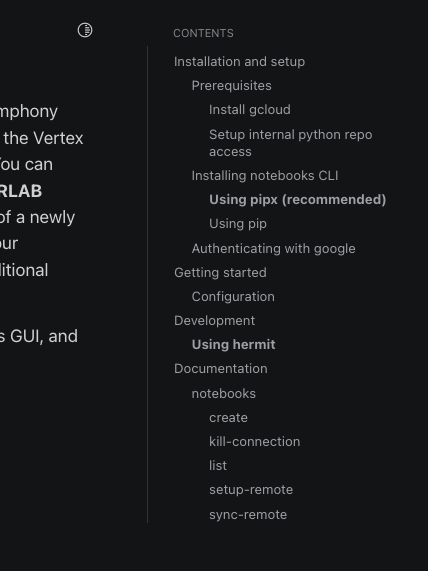This screenshot has width=428, height=571.
Task: Jump to Getting started section
Action: (220, 272)
